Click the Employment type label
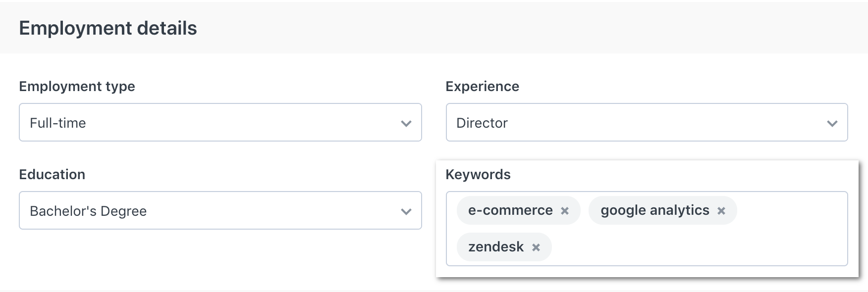Screen dimensions: 868x292 pyautogui.click(x=76, y=86)
